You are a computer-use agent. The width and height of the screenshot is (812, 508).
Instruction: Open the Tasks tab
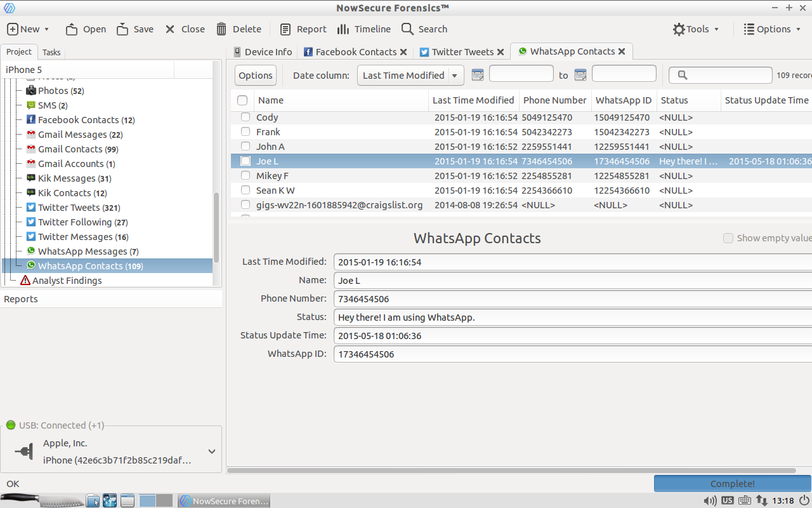[x=51, y=51]
